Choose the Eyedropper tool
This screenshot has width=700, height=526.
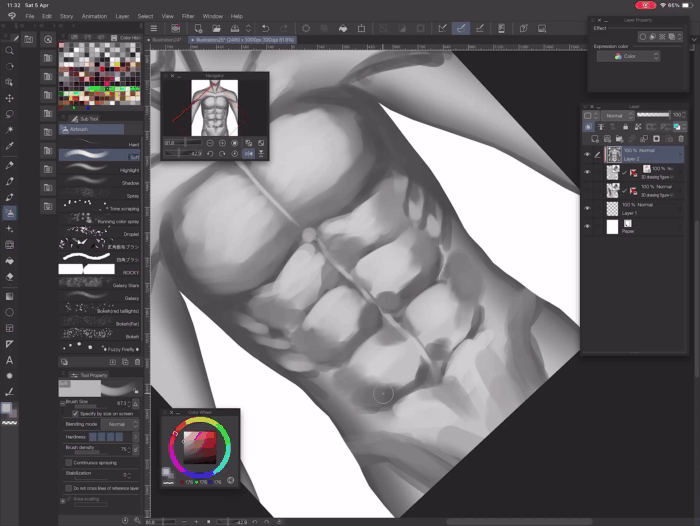coord(10,147)
